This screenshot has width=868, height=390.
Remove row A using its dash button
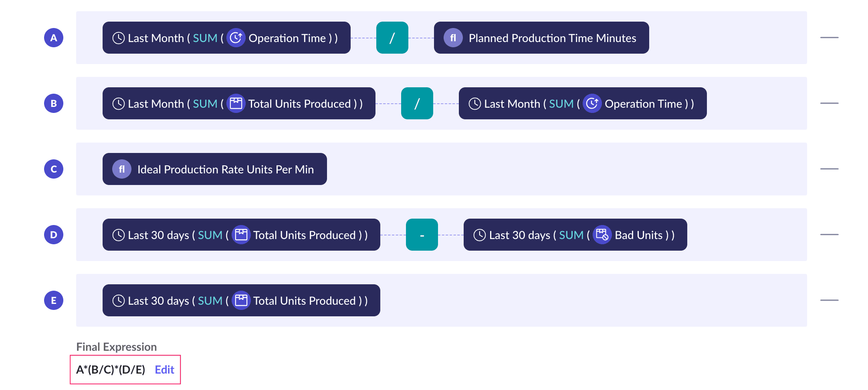829,38
